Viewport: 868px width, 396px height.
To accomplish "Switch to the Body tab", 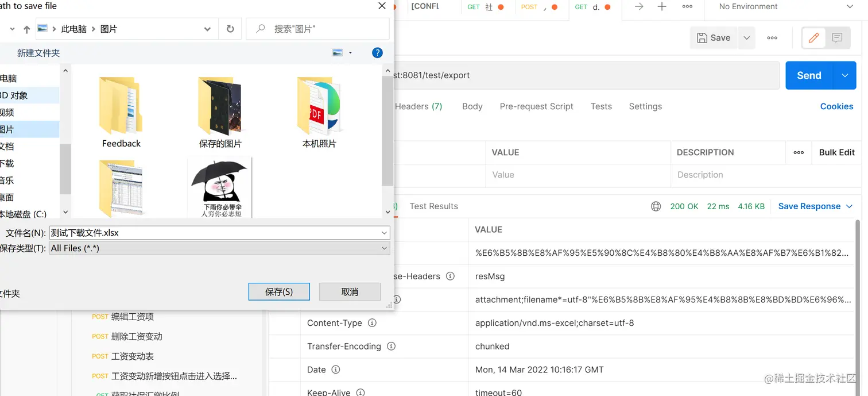I will coord(472,106).
